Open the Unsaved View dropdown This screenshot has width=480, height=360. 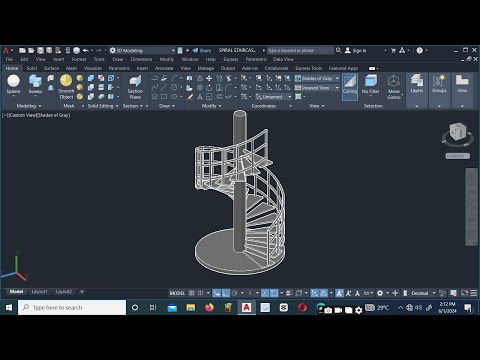pos(317,88)
